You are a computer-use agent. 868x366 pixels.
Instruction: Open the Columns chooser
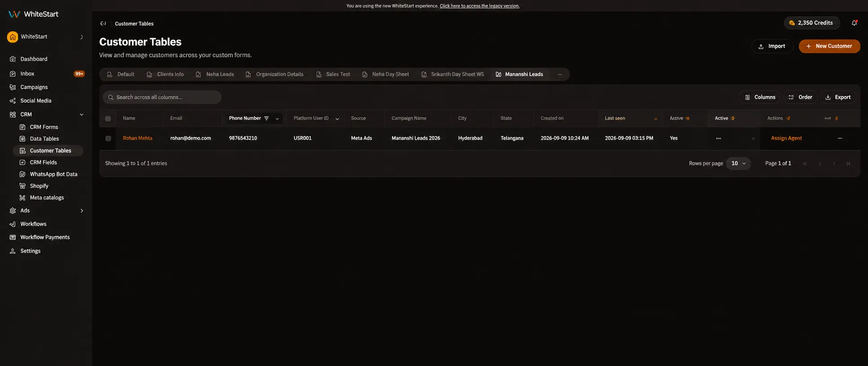click(x=760, y=97)
